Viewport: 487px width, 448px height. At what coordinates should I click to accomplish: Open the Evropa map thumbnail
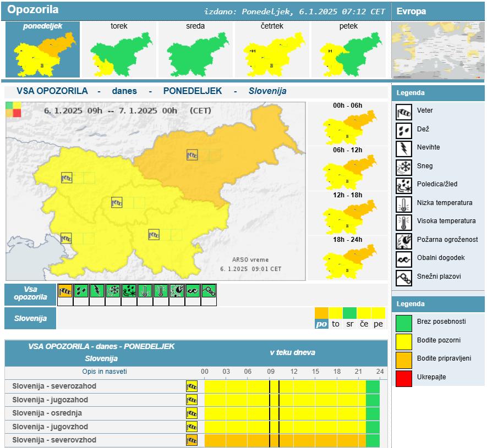pyautogui.click(x=438, y=51)
